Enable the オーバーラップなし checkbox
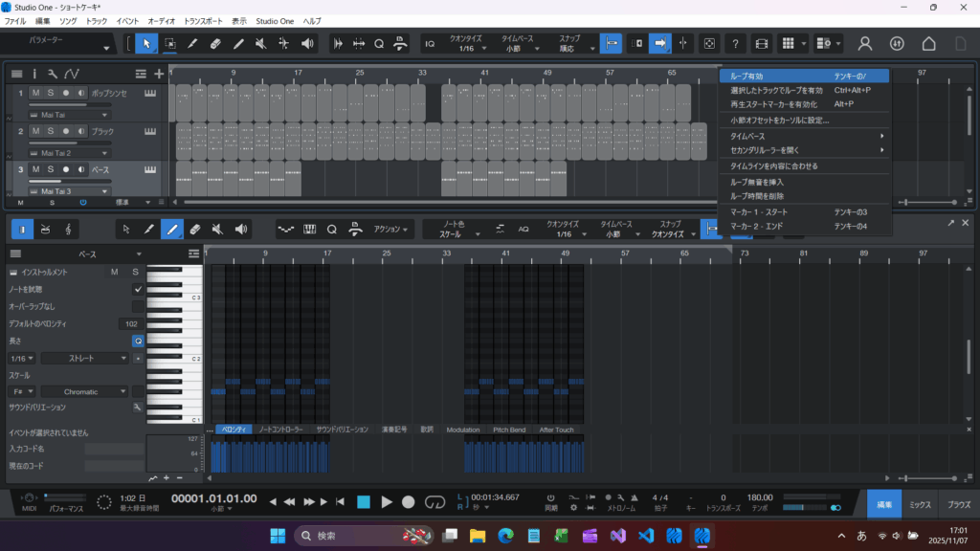 tap(138, 306)
